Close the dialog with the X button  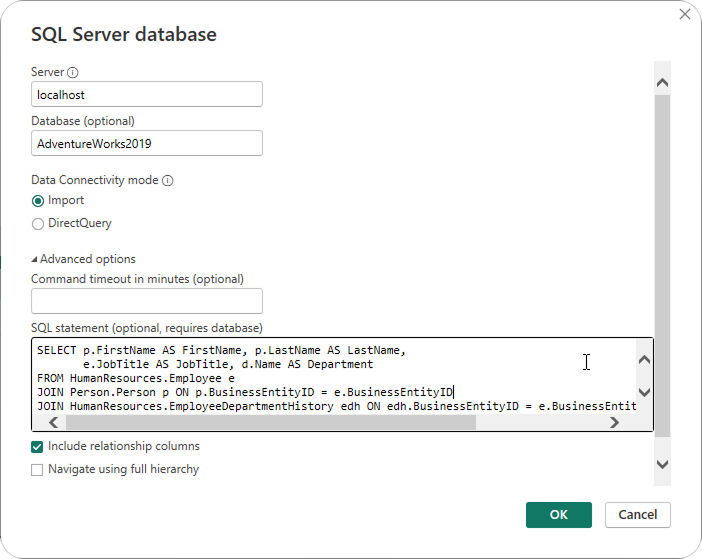tap(685, 14)
